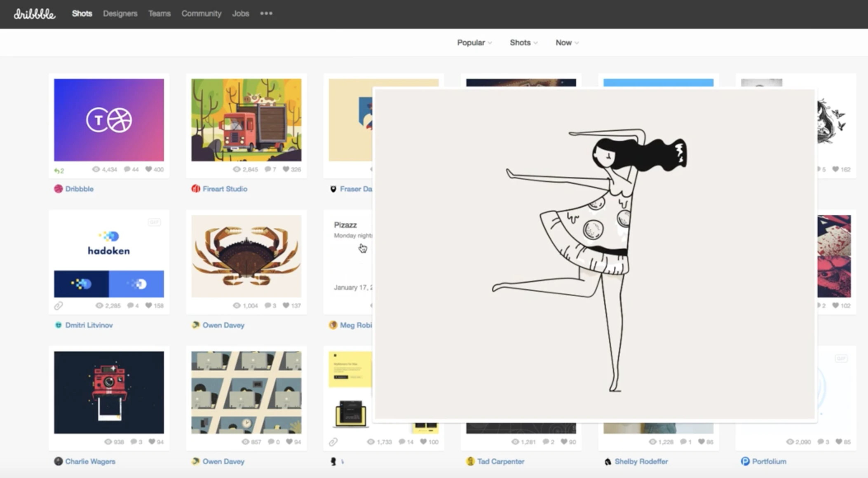Click the Dribbble logo in header
The width and height of the screenshot is (868, 478).
point(35,14)
